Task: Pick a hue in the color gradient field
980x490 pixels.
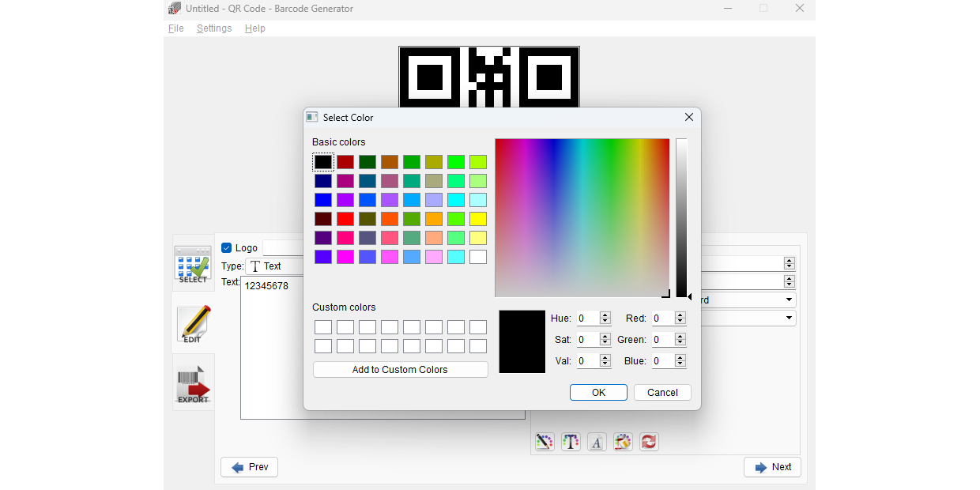Action: click(x=582, y=217)
